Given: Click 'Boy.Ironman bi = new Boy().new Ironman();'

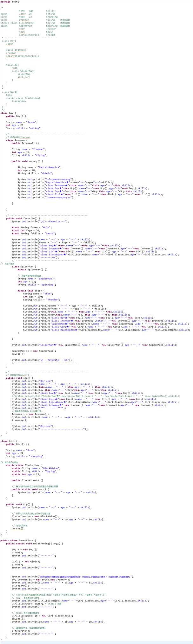Looking at the screenshot, I should [x=41, y=579].
